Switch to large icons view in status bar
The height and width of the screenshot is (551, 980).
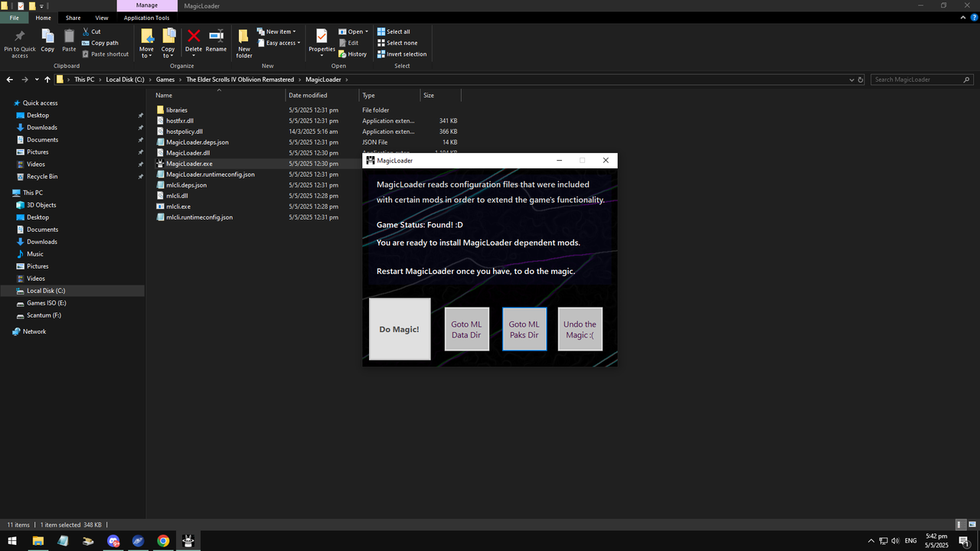[973, 525]
